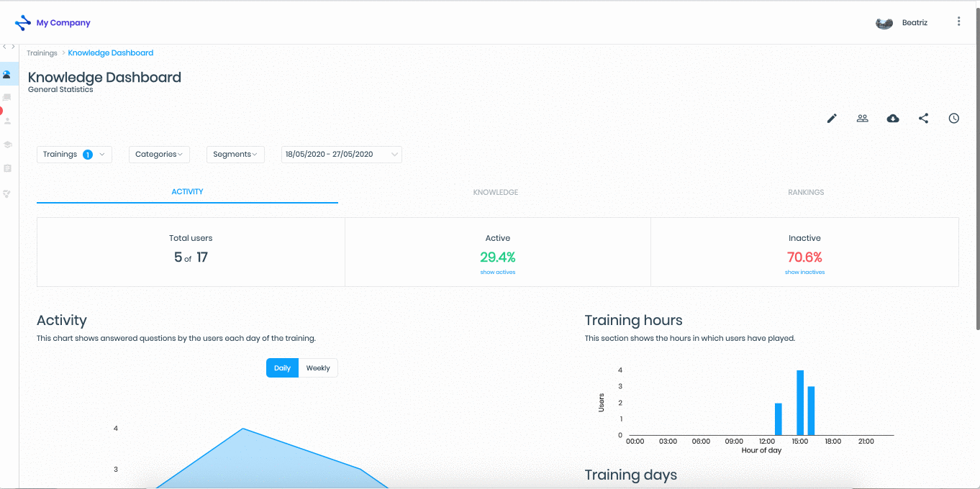Image resolution: width=980 pixels, height=489 pixels.
Task: Open the chat messages sidebar icon
Action: (7, 97)
